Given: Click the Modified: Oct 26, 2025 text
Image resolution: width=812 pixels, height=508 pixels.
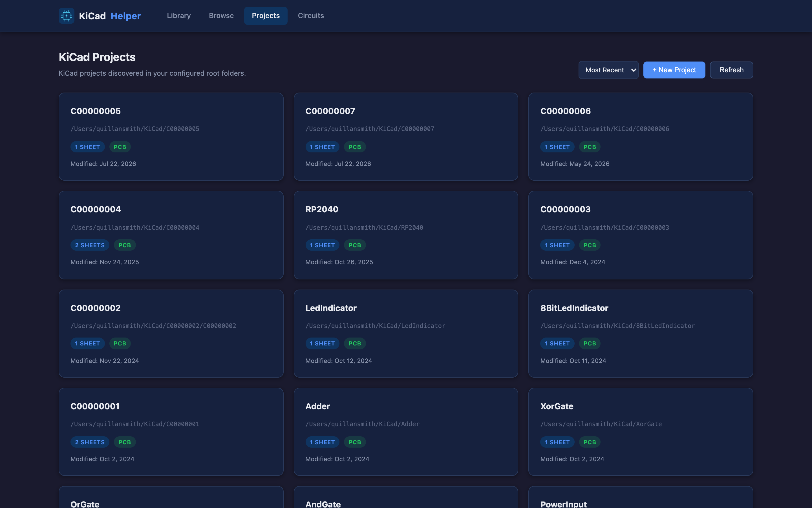Looking at the screenshot, I should tap(339, 262).
